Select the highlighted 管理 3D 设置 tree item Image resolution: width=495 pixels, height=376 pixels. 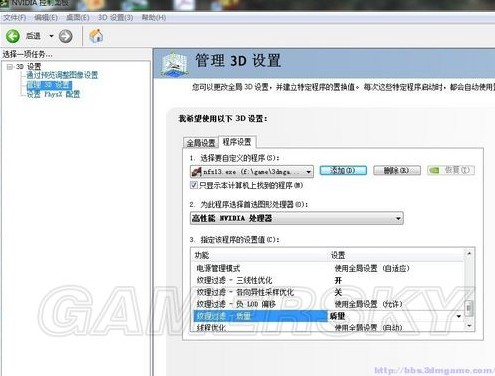pos(49,85)
